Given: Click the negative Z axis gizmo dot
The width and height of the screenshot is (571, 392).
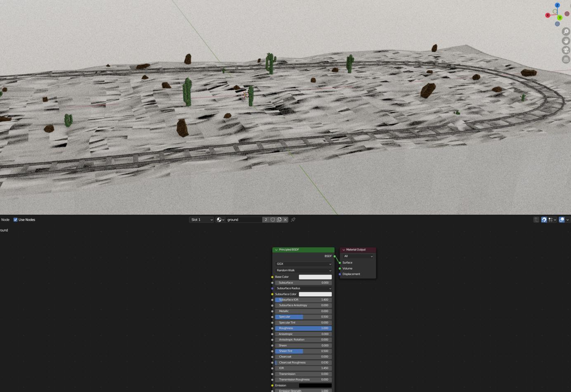Looking at the screenshot, I should pyautogui.click(x=557, y=24).
